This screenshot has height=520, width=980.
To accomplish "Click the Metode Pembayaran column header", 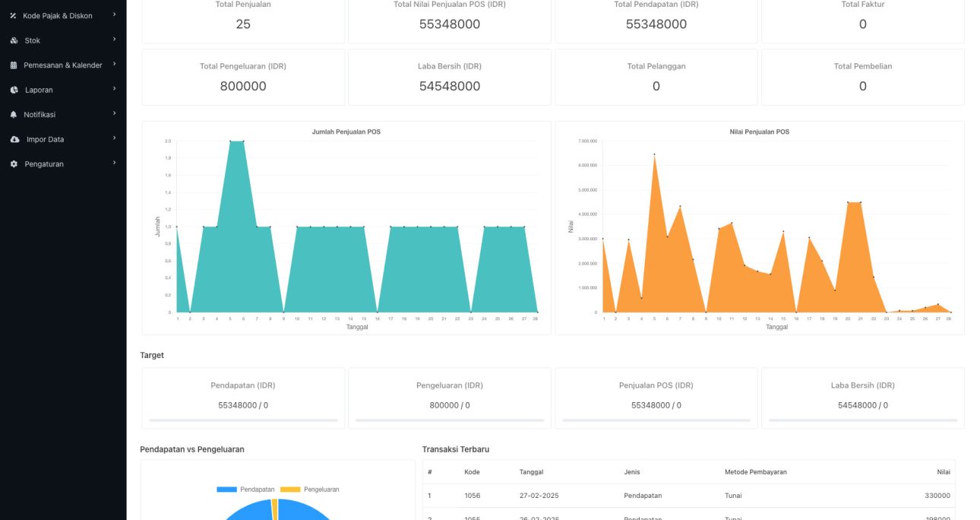I will click(756, 472).
